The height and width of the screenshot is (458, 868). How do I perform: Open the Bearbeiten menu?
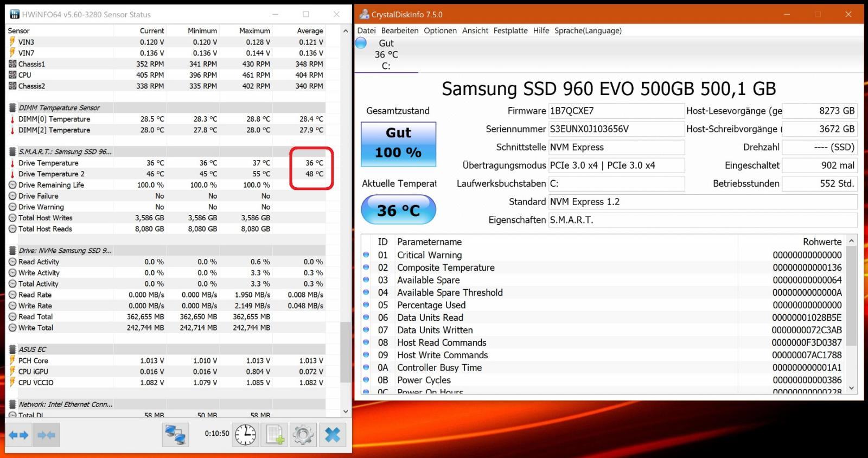(400, 30)
